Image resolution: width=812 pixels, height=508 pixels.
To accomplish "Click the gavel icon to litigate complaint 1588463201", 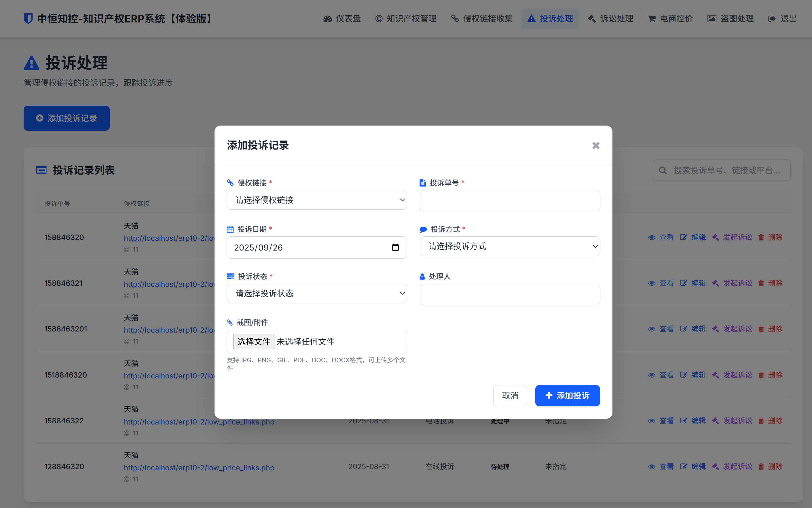I will click(716, 329).
